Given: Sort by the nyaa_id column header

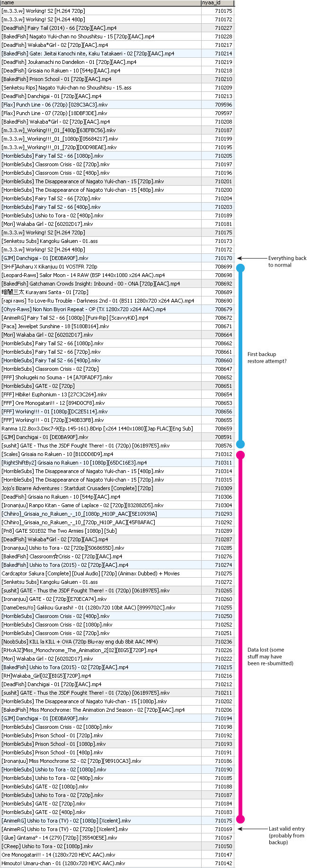Looking at the screenshot, I should click(x=211, y=3).
